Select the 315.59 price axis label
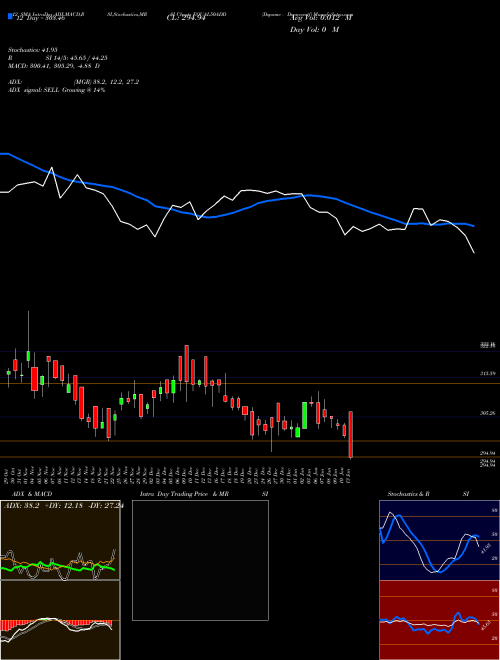The image size is (500, 660). (488, 373)
